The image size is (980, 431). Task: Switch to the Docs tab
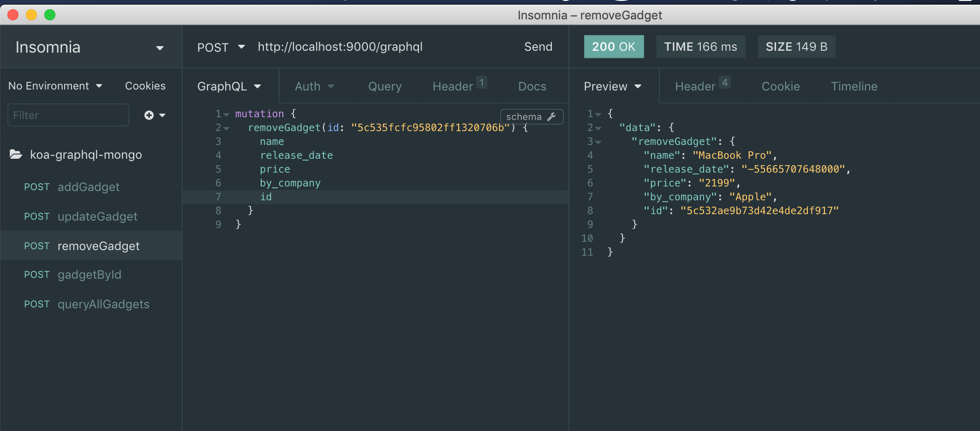click(x=532, y=86)
